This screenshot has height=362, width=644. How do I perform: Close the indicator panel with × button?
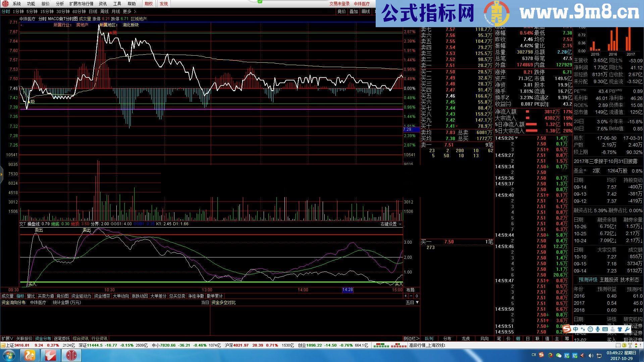[x=400, y=224]
